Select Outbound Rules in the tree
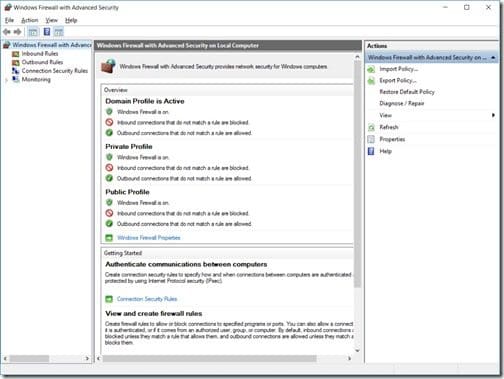 coord(42,62)
